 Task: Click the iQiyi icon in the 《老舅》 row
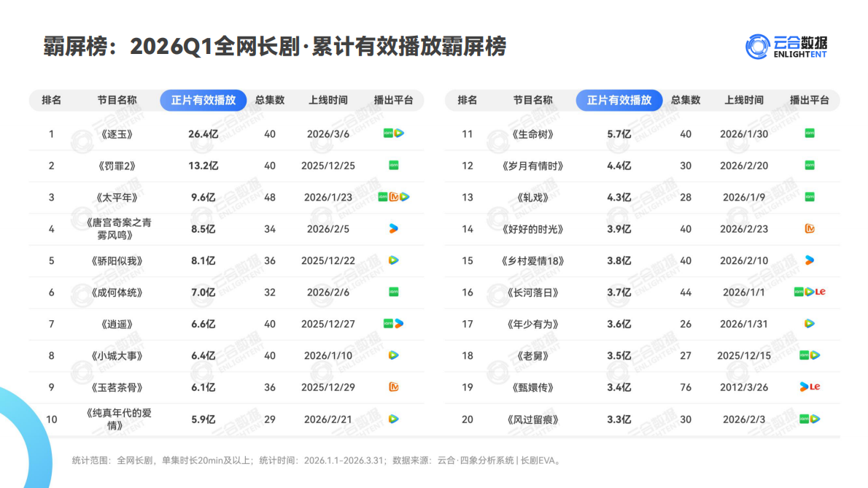[804, 355]
